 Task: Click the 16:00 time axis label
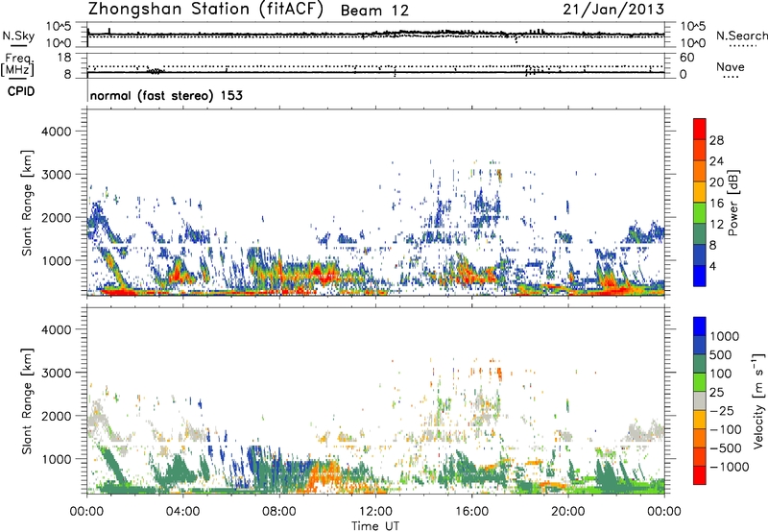click(x=471, y=512)
